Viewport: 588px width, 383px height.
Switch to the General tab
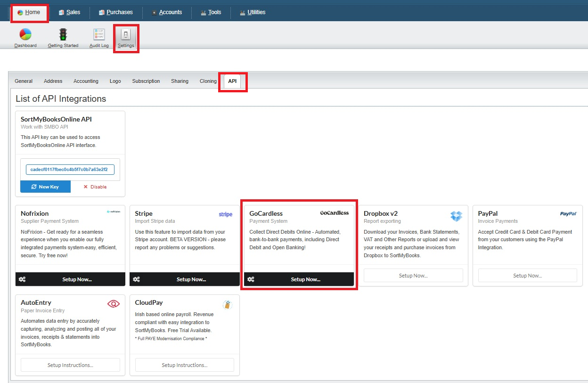click(24, 81)
